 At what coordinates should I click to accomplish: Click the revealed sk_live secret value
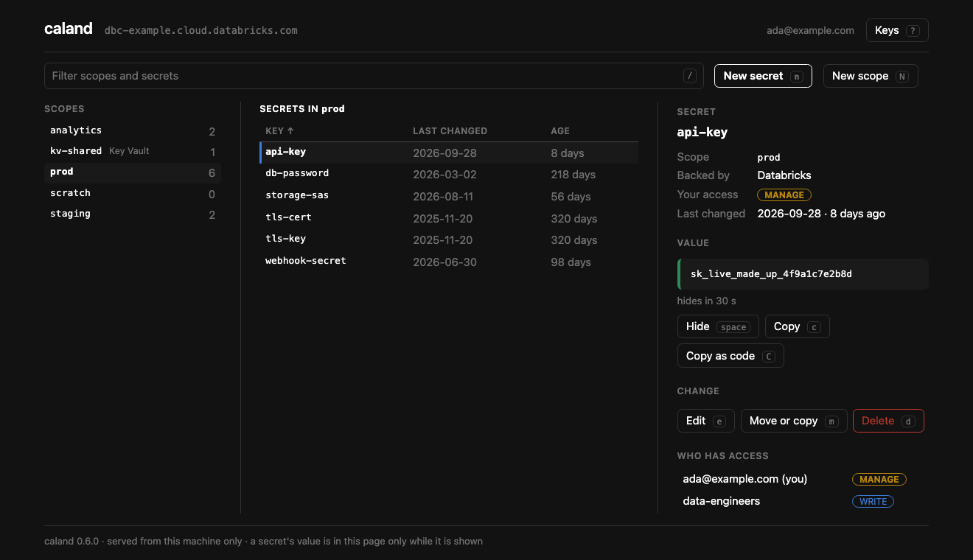[x=803, y=274]
